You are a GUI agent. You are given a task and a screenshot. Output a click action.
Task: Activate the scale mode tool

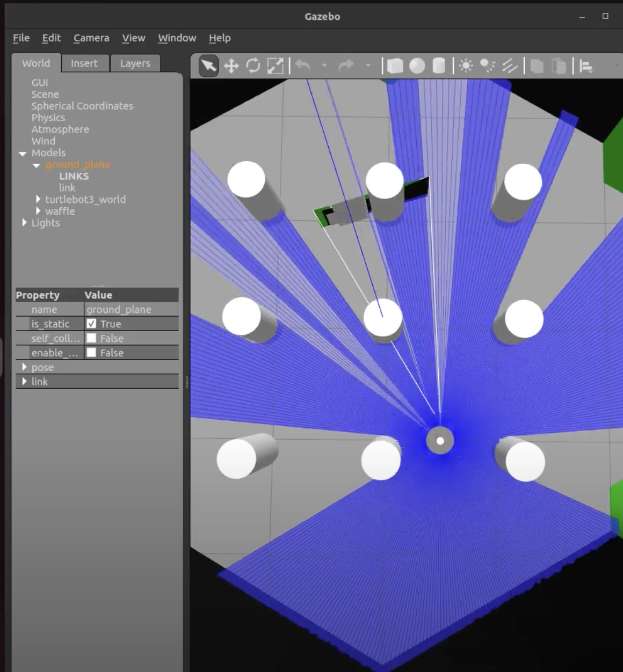click(275, 66)
